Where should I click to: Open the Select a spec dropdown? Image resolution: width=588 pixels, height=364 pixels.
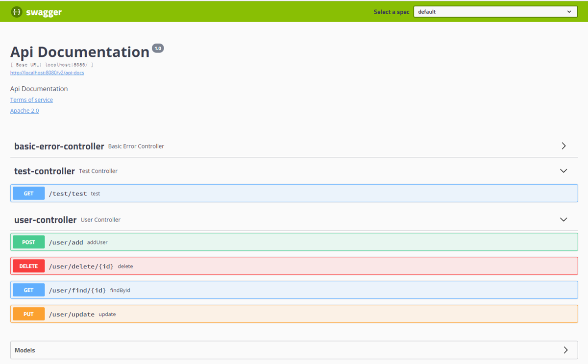[495, 12]
